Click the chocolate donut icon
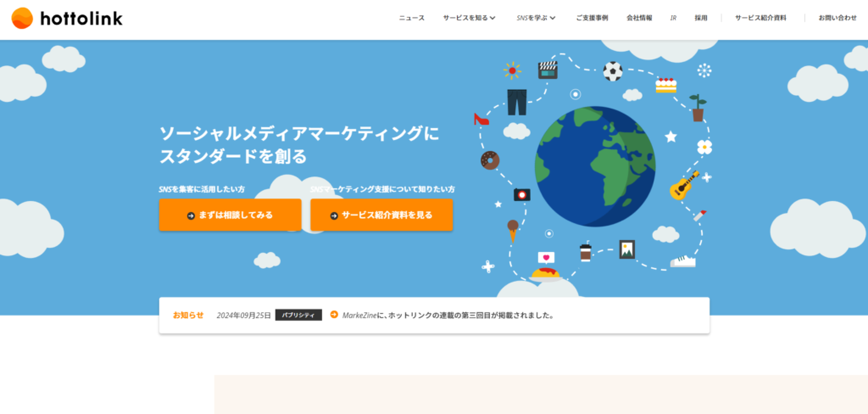 click(x=490, y=160)
